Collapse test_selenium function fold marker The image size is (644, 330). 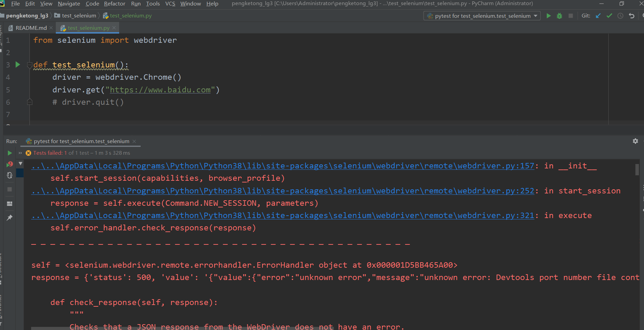(x=30, y=65)
